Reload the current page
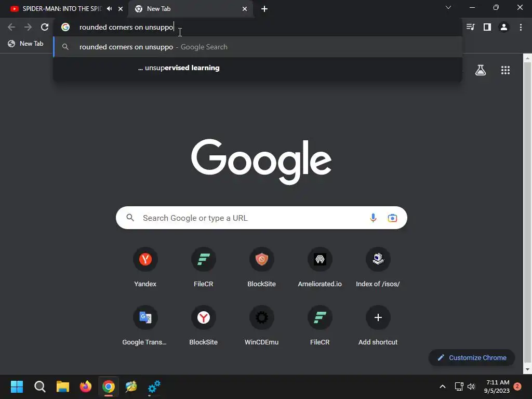Viewport: 532px width, 399px height. click(45, 27)
